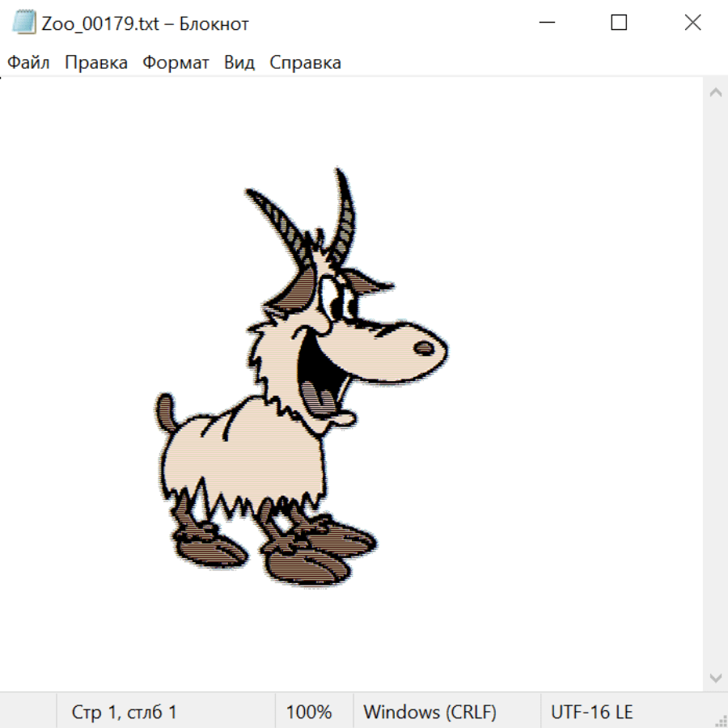Click the 100% zoom indicator

pos(309,712)
